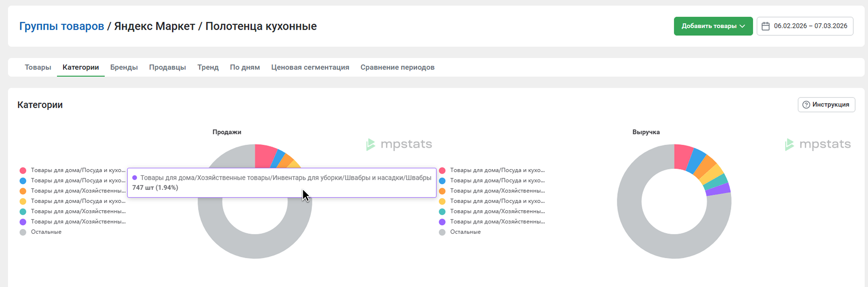Select the Продавцы tab
Screen dimensions: 868x287
point(167,67)
